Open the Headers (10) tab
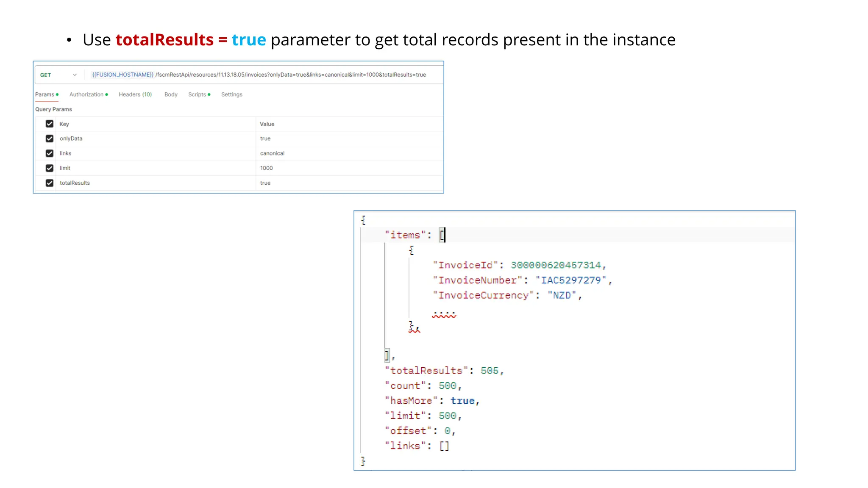The height and width of the screenshot is (488, 868). click(135, 94)
